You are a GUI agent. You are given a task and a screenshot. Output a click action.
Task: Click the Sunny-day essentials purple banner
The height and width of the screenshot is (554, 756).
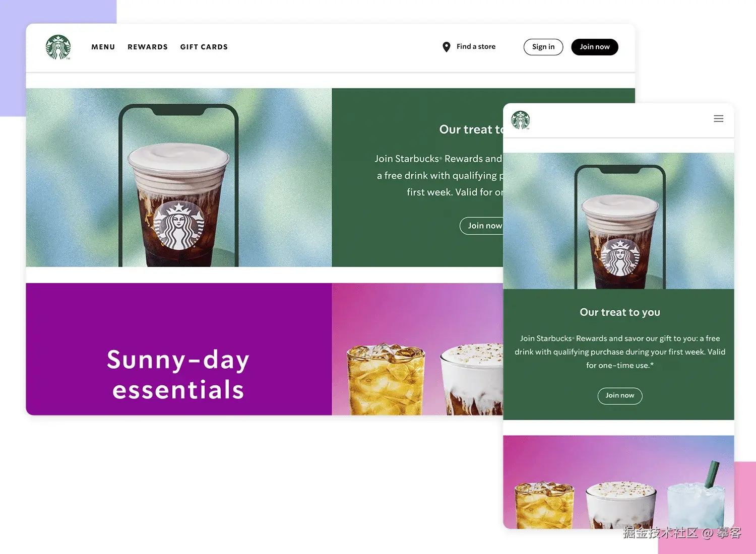click(x=178, y=349)
